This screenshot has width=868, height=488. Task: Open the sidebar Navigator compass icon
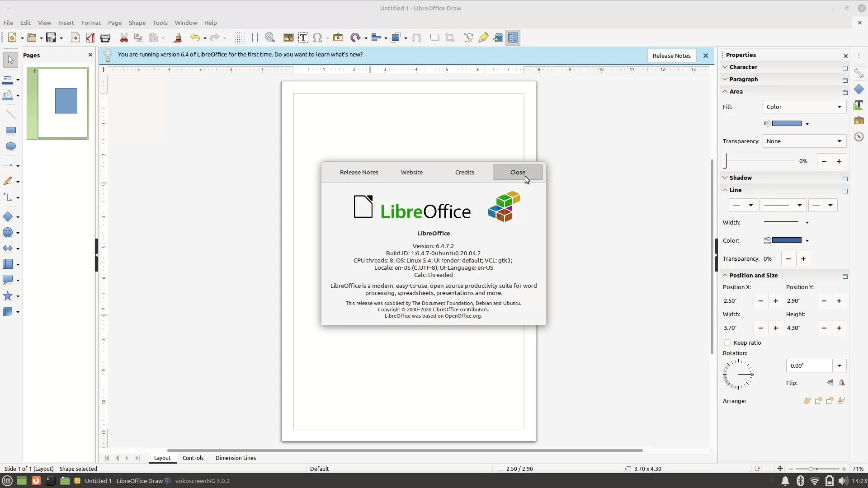click(859, 136)
